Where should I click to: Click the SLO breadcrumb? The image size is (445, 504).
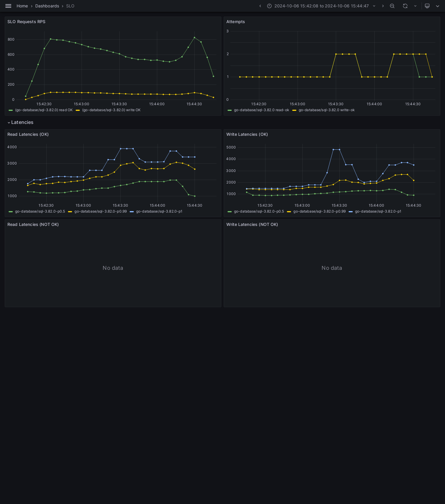point(70,6)
